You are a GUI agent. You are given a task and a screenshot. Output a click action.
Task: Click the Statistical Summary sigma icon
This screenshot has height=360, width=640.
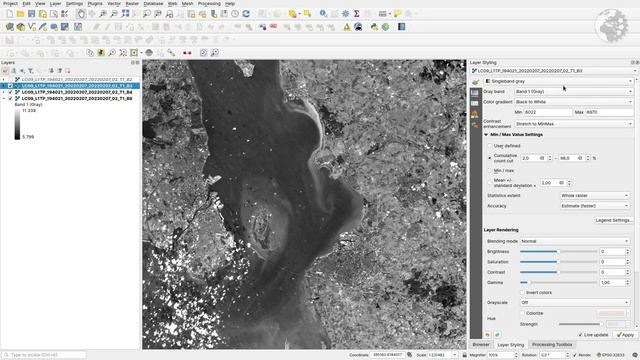356,14
